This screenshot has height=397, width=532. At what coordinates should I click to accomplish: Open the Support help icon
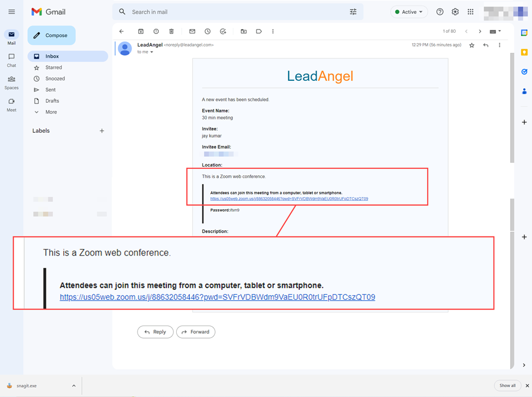click(440, 12)
